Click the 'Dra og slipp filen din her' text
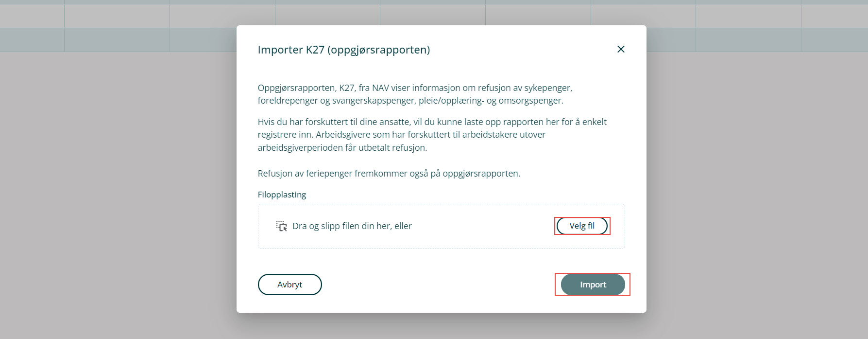This screenshot has width=868, height=339. pyautogui.click(x=352, y=226)
